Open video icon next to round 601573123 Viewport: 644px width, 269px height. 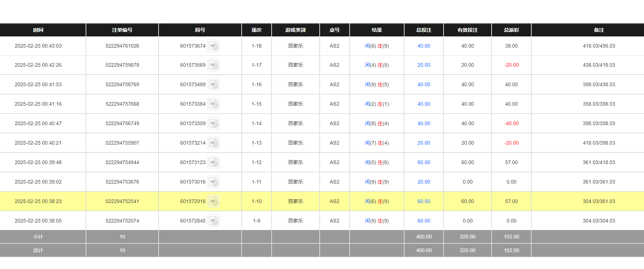(x=213, y=163)
